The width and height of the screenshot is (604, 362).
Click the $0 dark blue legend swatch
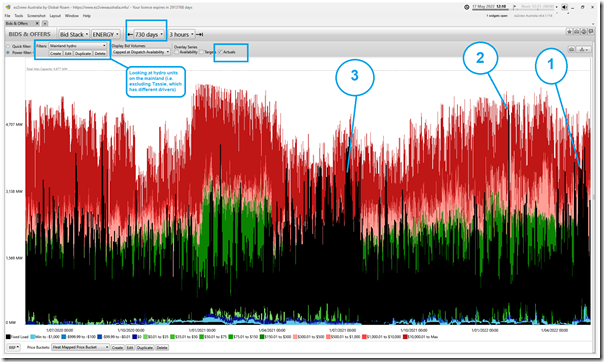point(135,337)
